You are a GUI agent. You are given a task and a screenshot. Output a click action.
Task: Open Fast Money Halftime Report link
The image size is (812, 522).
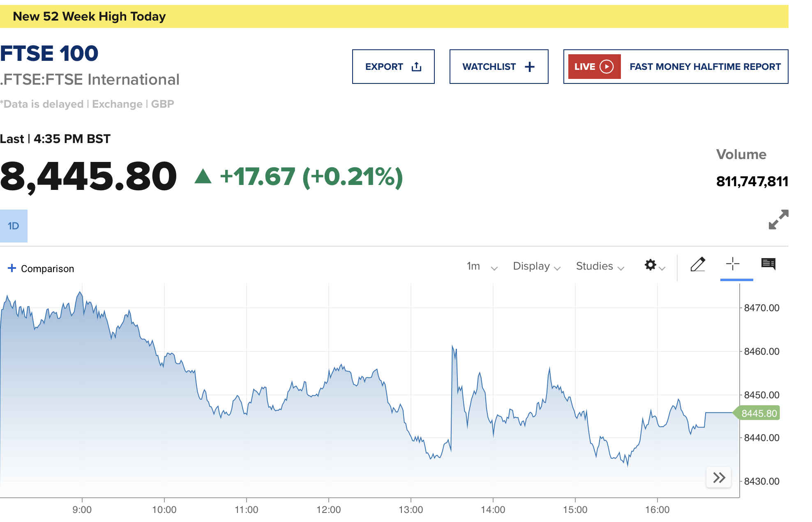pyautogui.click(x=705, y=67)
